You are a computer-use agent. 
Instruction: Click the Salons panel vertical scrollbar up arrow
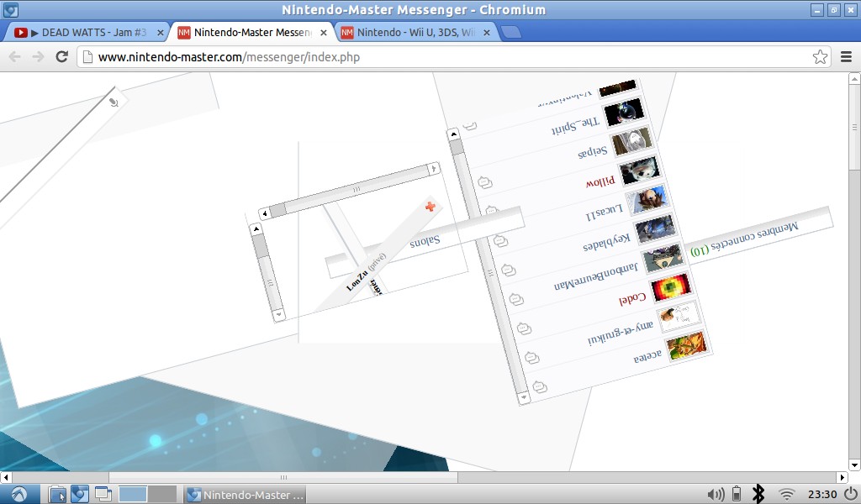tap(256, 228)
